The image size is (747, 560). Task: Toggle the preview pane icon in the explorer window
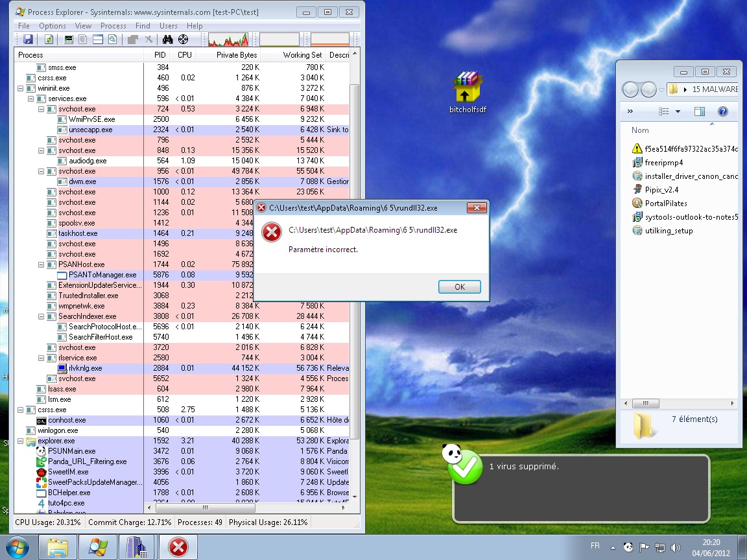pos(700,111)
